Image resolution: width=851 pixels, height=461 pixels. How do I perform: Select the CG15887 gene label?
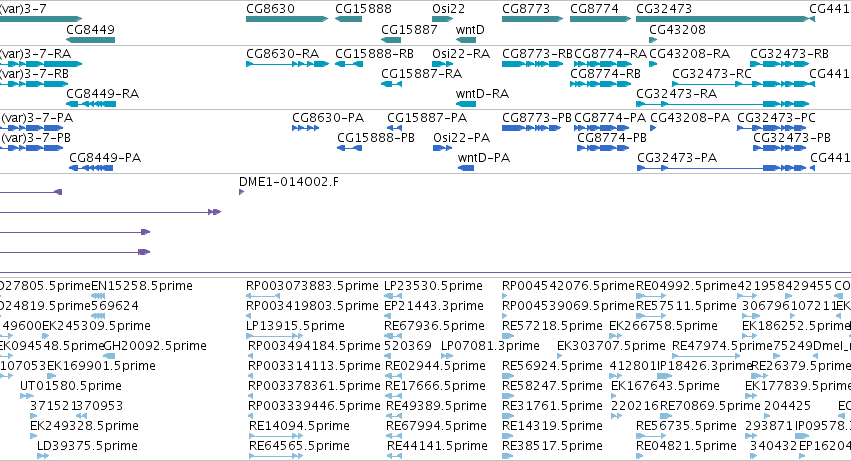pyautogui.click(x=409, y=29)
